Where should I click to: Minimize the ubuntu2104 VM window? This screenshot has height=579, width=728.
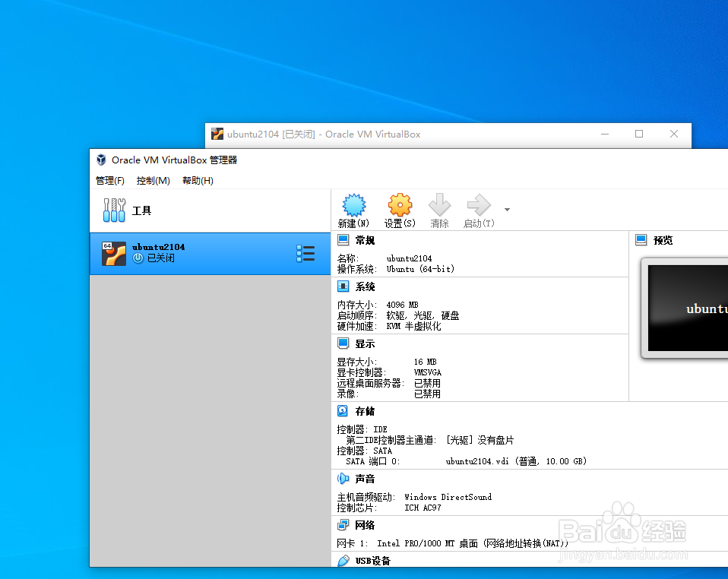point(604,134)
